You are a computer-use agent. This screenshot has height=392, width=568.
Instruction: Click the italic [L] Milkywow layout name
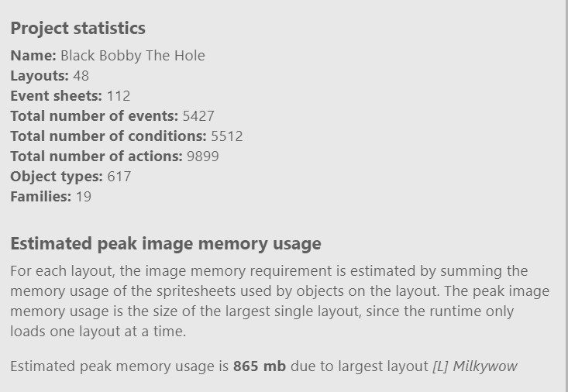click(x=475, y=366)
